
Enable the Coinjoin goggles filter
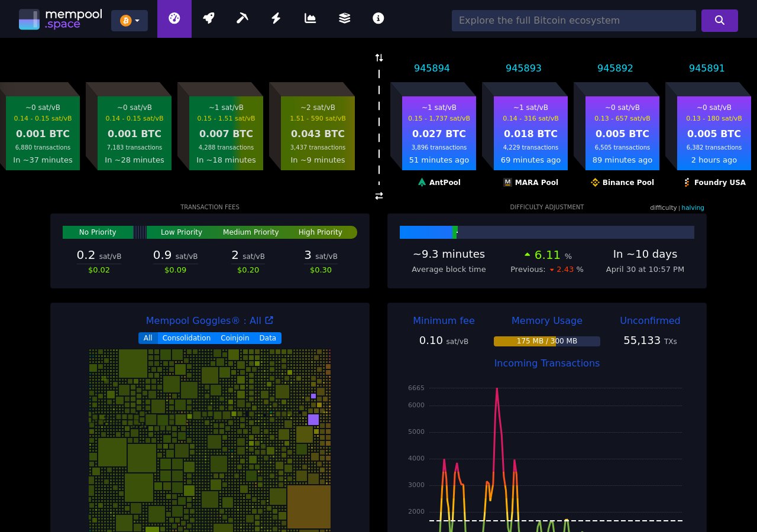(235, 338)
